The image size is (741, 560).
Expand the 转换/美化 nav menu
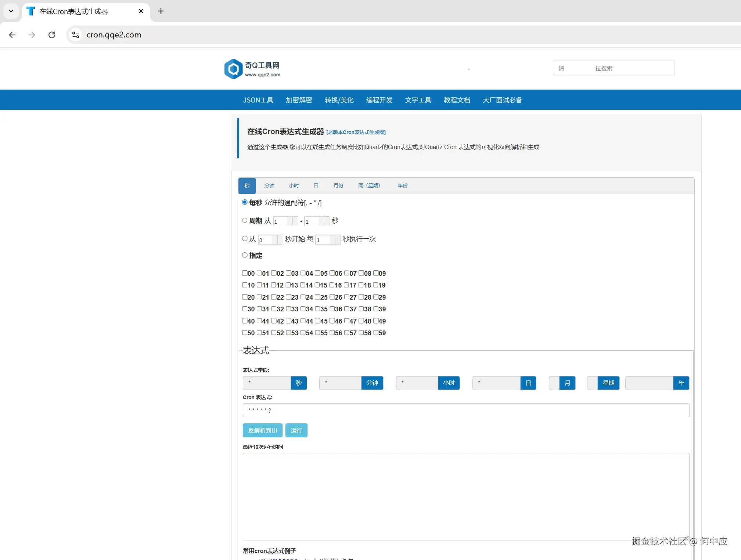tap(339, 100)
